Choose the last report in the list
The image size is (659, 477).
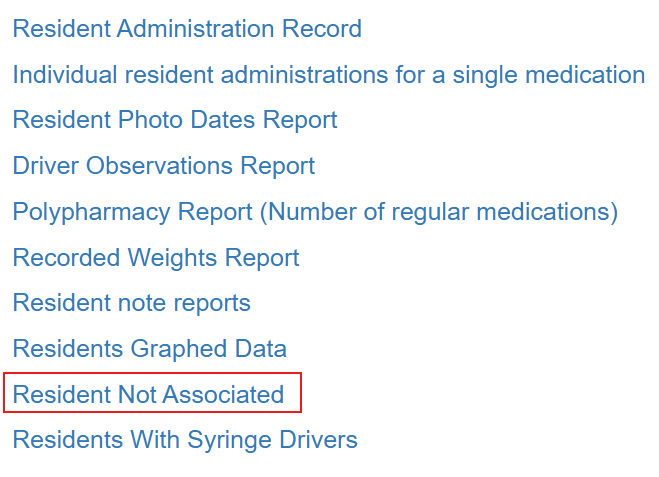tap(185, 440)
